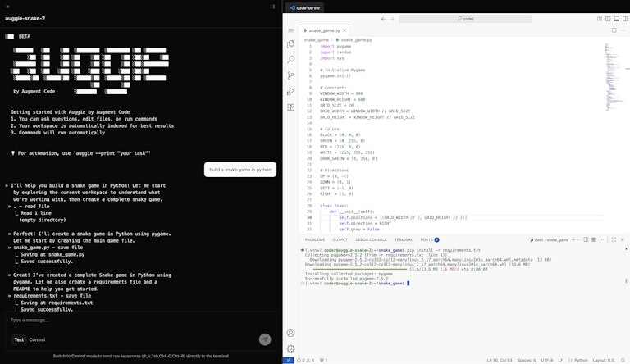The height and width of the screenshot is (364, 630).
Task: Toggle the secondary sidebar from the title bar
Action: pos(625,19)
